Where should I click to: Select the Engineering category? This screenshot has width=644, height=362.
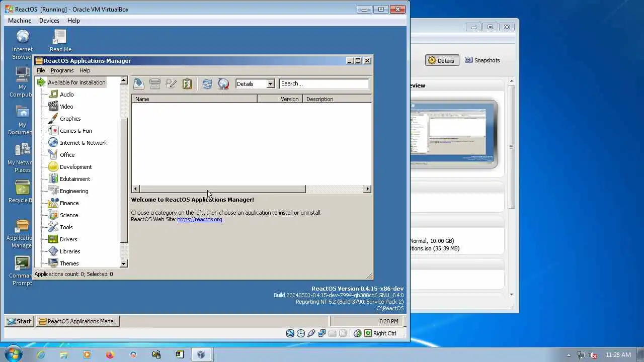click(x=74, y=191)
